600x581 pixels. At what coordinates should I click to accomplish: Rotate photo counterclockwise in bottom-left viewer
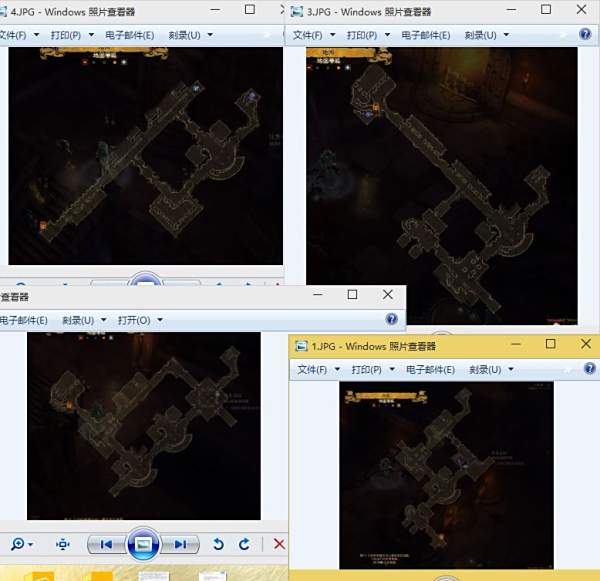pyautogui.click(x=218, y=544)
